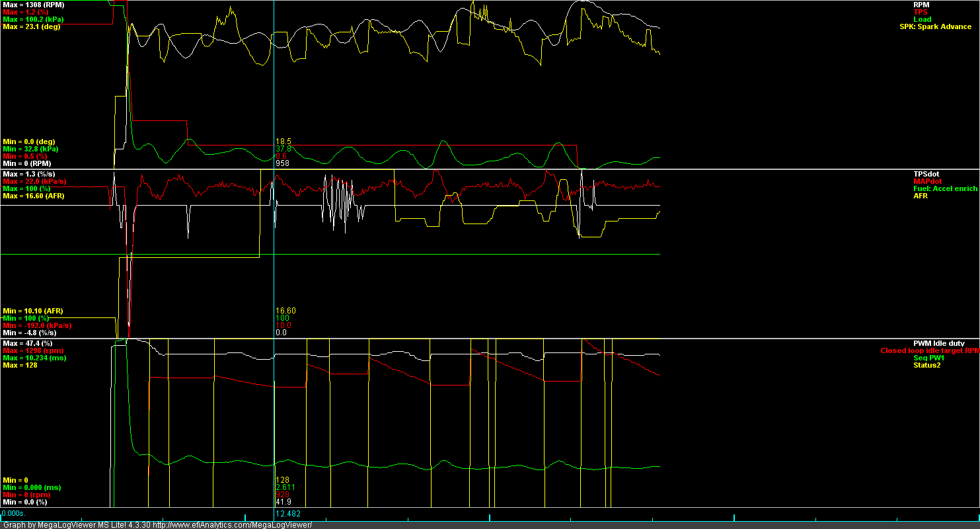Select the TPS legend label
This screenshot has height=529, width=980.
click(x=921, y=12)
